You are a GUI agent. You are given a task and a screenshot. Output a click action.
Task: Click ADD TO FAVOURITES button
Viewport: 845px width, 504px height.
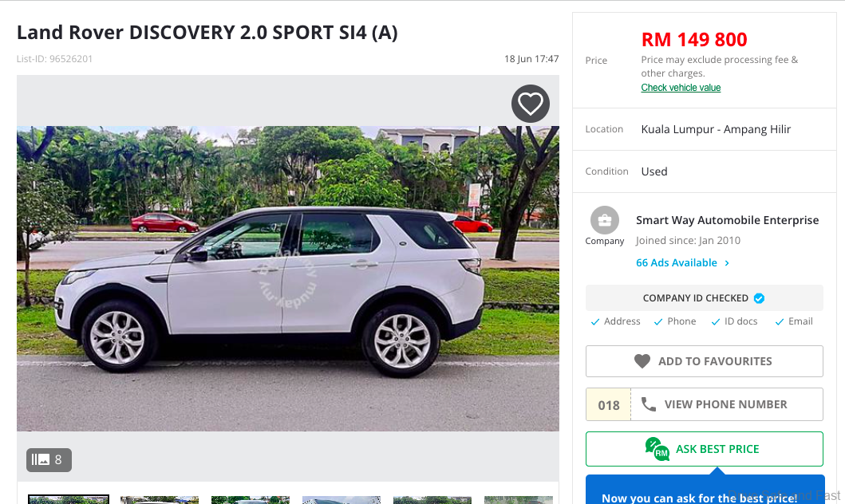pos(705,361)
